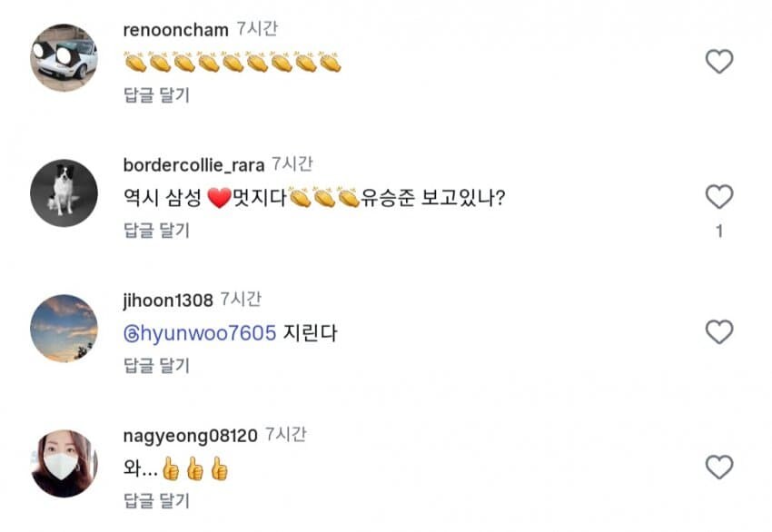772x532 pixels.
Task: Go to nagyeong08120's profile via username
Action: coord(190,435)
